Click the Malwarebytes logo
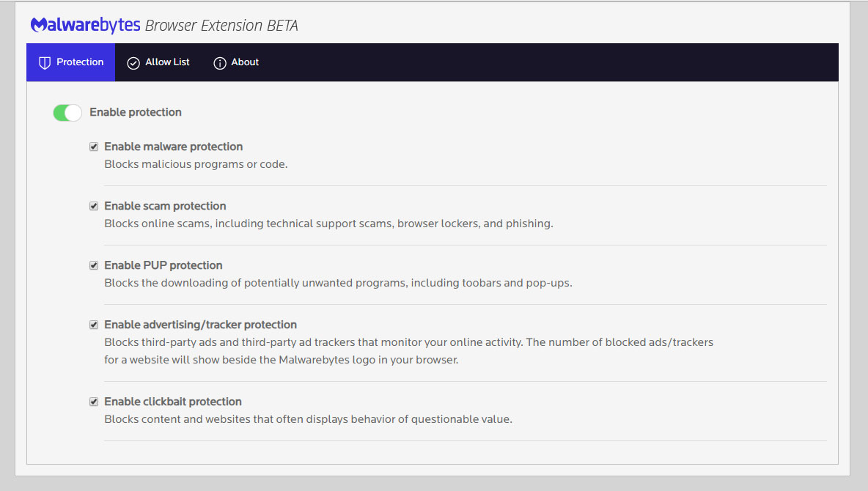This screenshot has width=868, height=491. (85, 25)
